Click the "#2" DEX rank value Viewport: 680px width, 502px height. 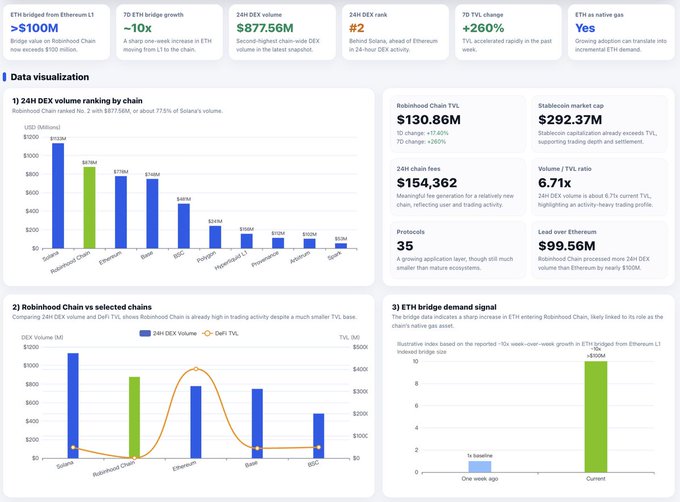click(356, 28)
